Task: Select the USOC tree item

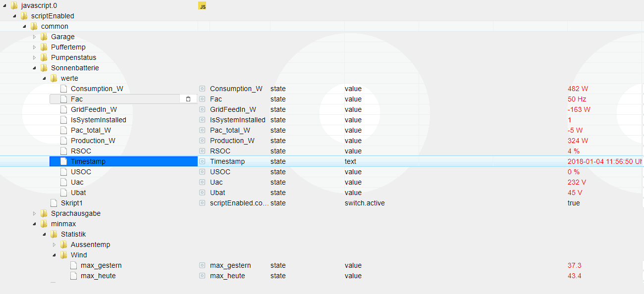Action: click(x=81, y=172)
